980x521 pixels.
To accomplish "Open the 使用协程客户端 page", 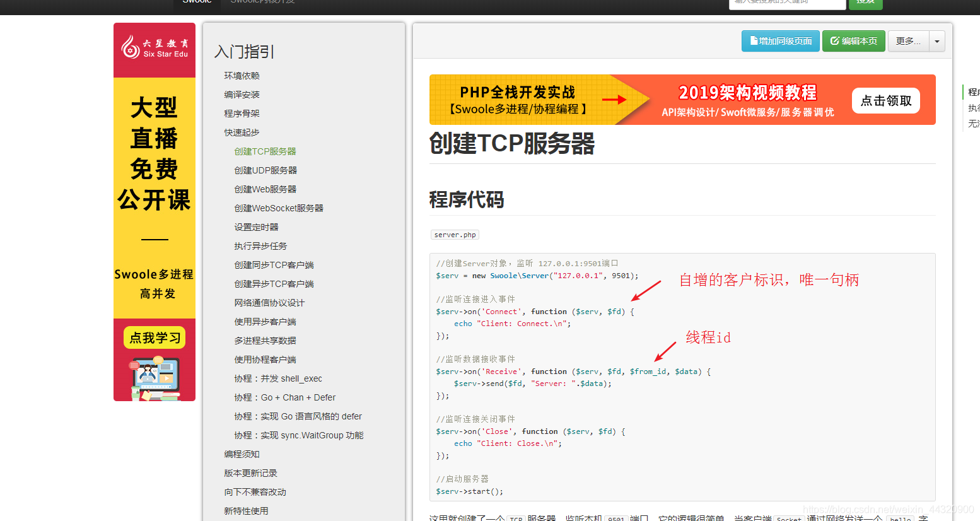I will point(265,360).
